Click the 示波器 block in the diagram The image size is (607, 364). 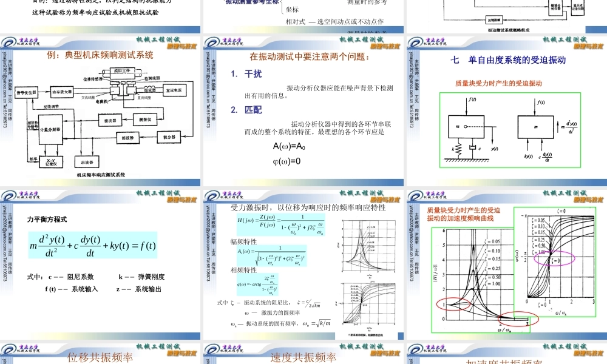pyautogui.click(x=87, y=162)
